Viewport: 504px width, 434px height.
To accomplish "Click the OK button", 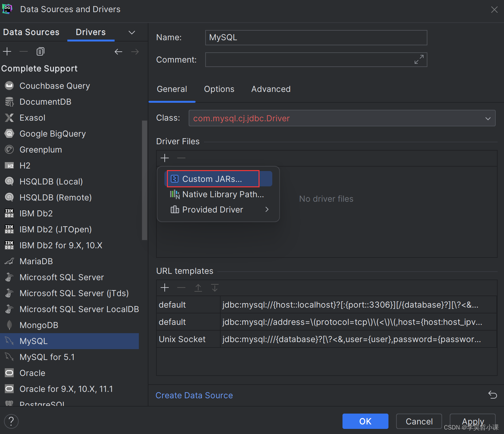I will 365,421.
